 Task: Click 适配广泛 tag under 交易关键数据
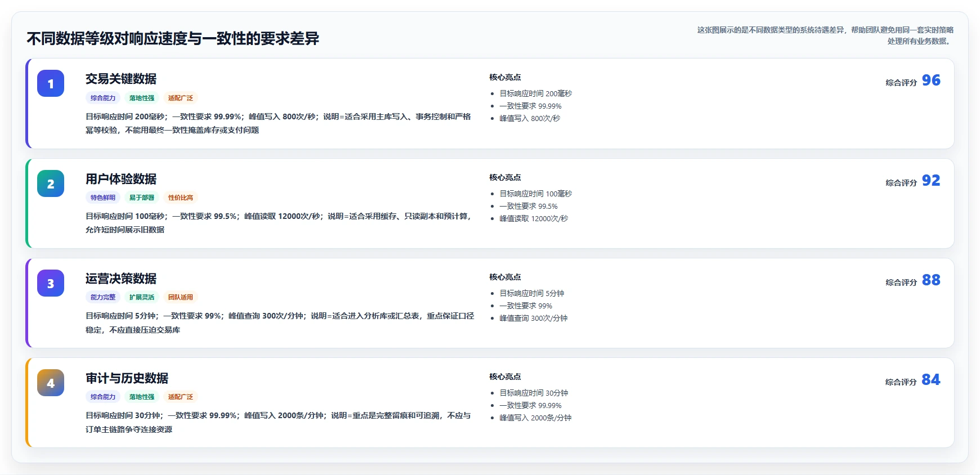(181, 98)
